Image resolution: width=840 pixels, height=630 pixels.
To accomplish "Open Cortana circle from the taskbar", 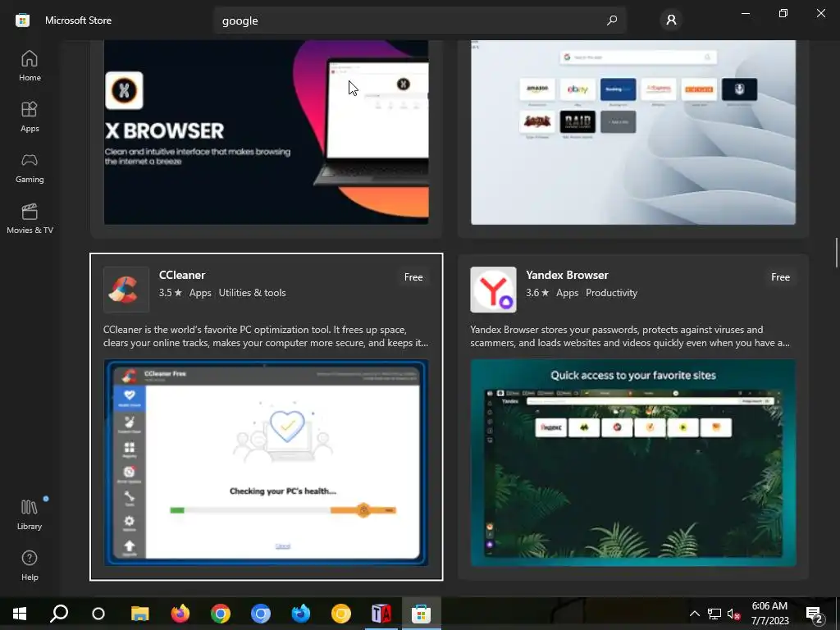I will coord(98,614).
